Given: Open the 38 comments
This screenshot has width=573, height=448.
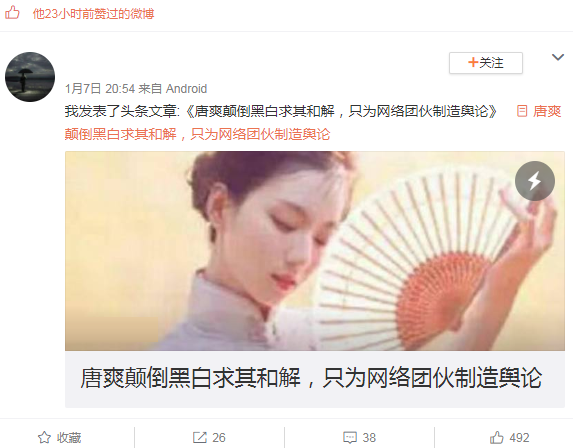Looking at the screenshot, I should pos(369,437).
